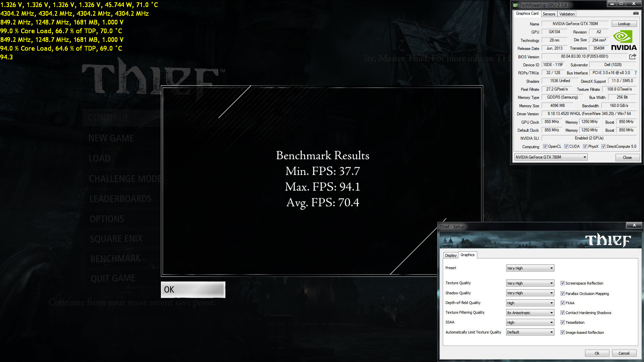
Task: Uncheck Screenspace Reflection option
Action: tap(562, 283)
